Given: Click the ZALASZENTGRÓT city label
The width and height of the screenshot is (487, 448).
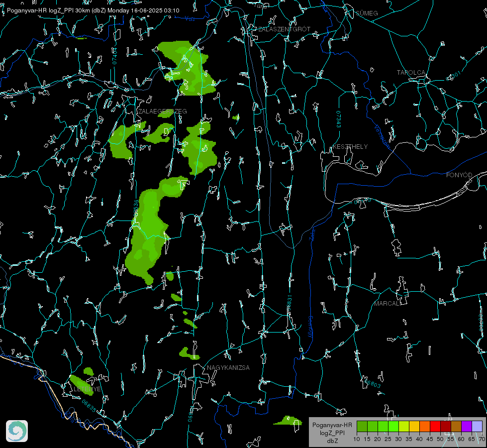Looking at the screenshot, I should click(285, 29).
